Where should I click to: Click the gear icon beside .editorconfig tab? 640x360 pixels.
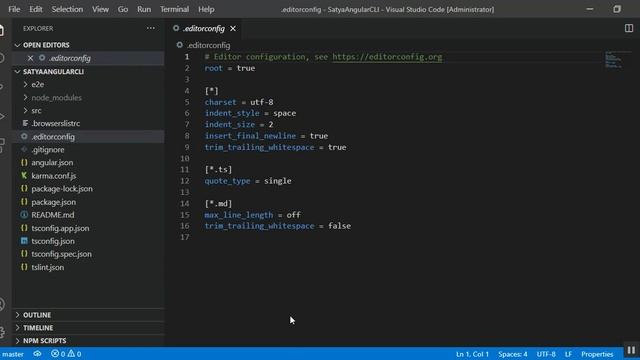tap(176, 28)
